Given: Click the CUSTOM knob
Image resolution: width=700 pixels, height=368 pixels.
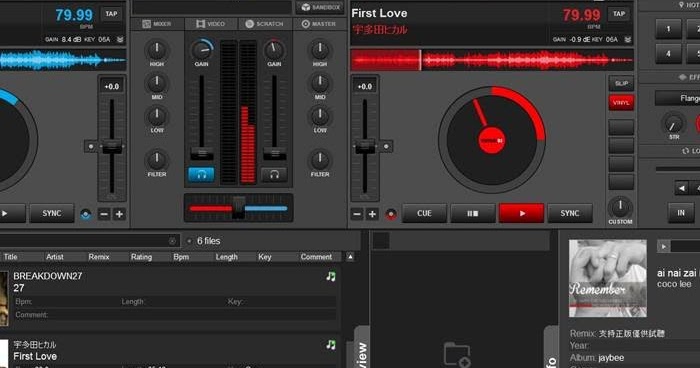Looking at the screenshot, I should [620, 207].
